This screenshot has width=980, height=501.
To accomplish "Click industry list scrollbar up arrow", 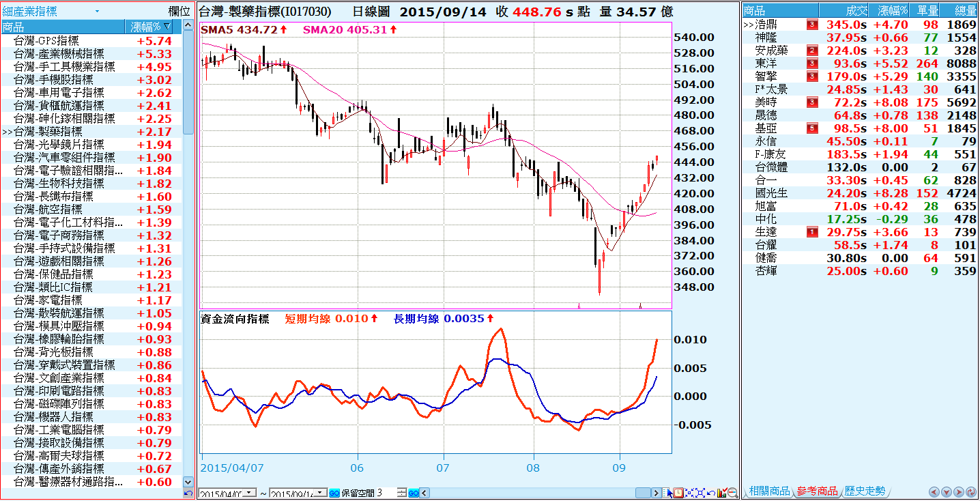I will click(188, 26).
